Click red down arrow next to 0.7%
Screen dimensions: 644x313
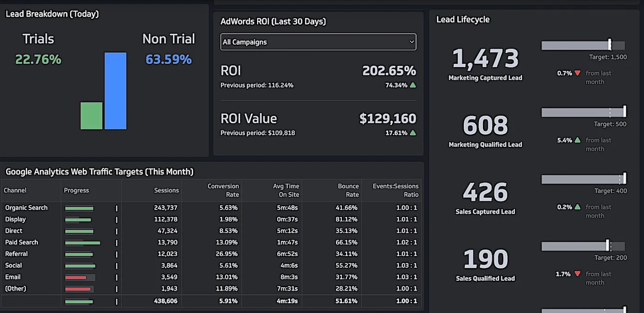point(577,73)
